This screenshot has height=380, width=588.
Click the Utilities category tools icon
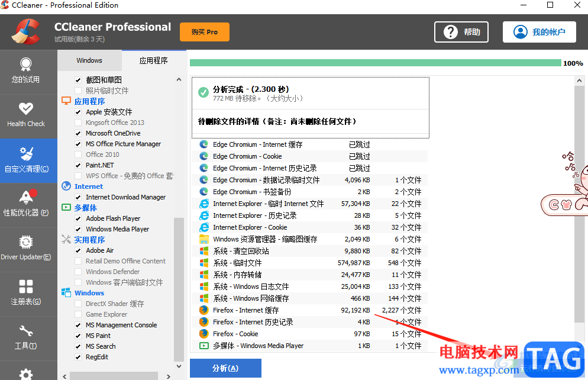(66, 239)
